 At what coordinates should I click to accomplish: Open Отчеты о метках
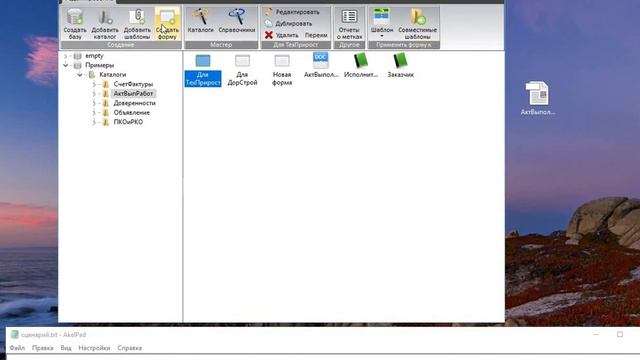point(349,24)
